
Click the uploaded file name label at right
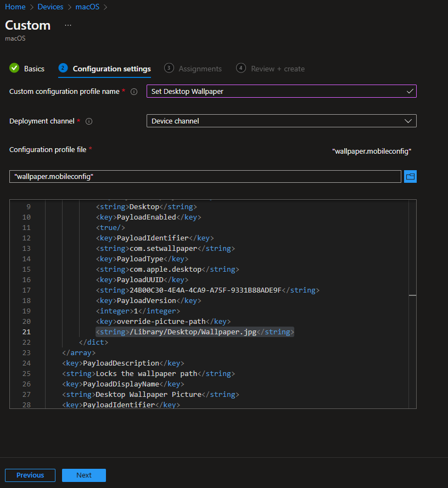pos(372,152)
